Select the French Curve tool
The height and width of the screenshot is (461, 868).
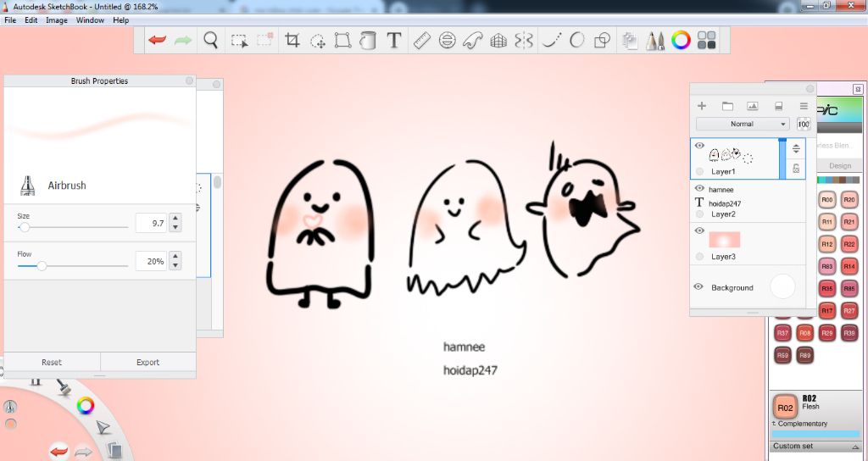[472, 40]
